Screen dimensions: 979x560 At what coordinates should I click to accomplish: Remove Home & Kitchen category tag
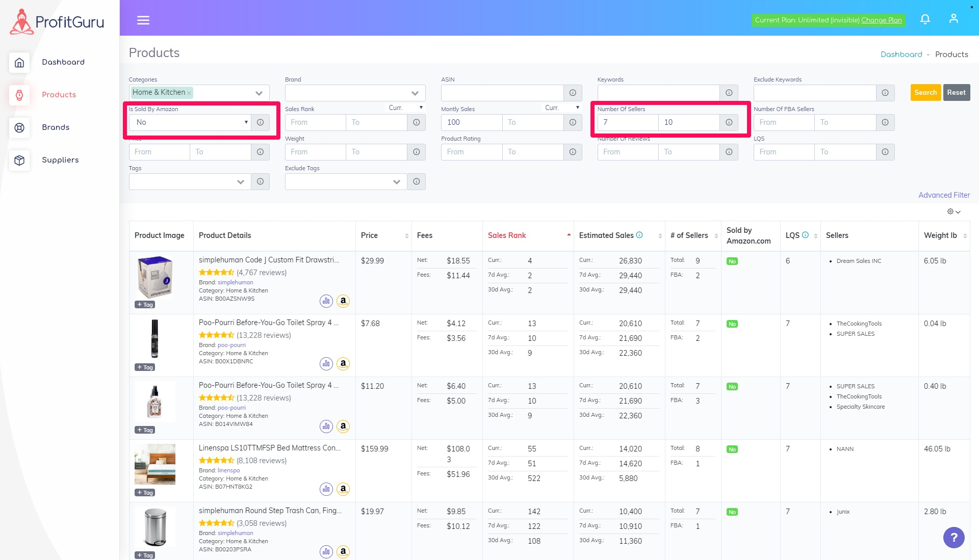(189, 93)
